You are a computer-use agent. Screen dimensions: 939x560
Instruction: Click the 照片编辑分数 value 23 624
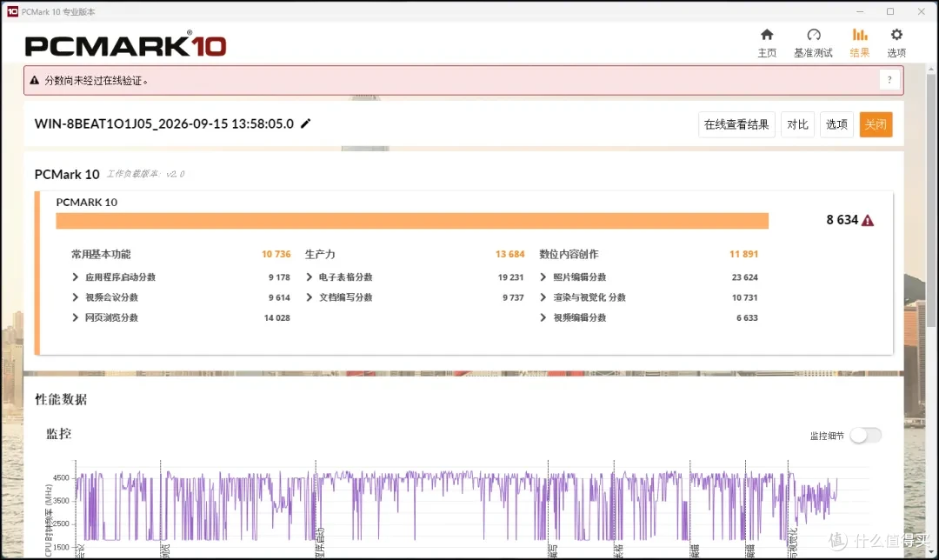point(744,277)
